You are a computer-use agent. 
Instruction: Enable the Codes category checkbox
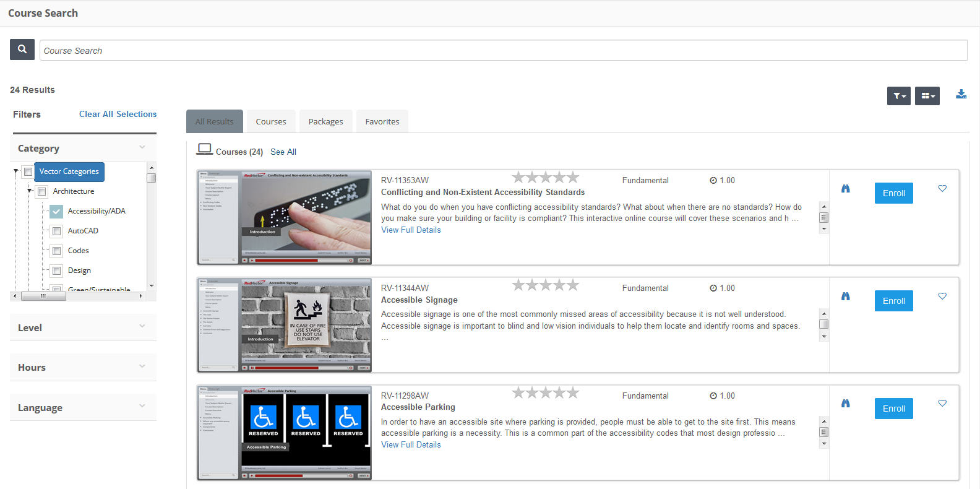(x=56, y=251)
